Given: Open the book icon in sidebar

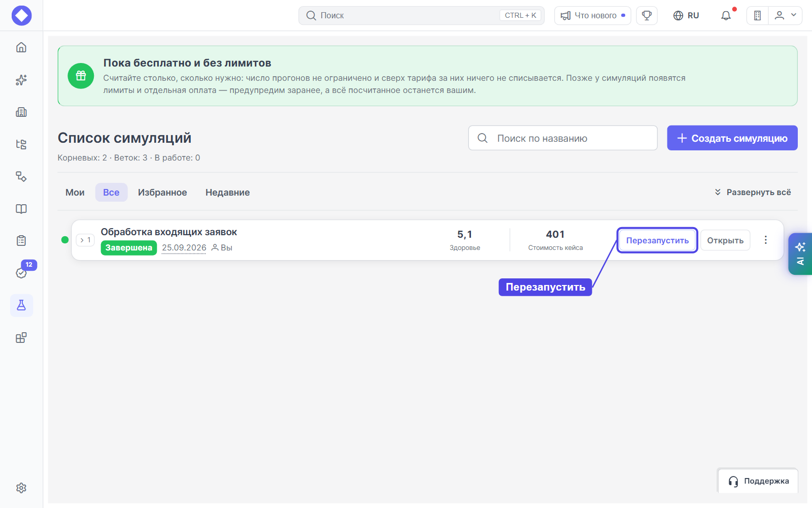Looking at the screenshot, I should pos(21,209).
